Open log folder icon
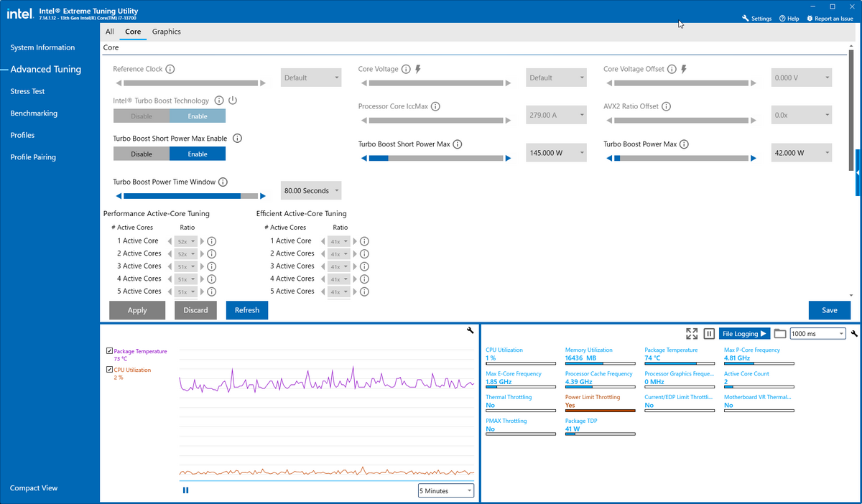This screenshot has height=504, width=862. tap(780, 334)
